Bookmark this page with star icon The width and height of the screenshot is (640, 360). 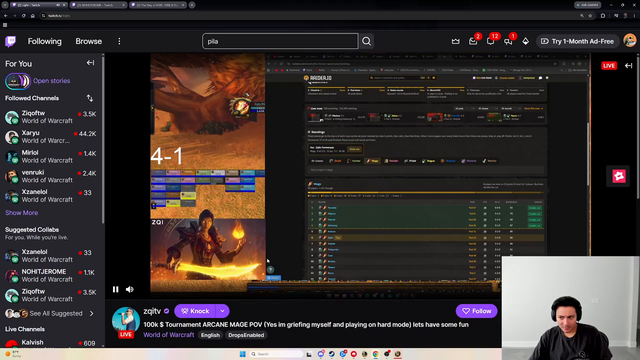(590, 16)
